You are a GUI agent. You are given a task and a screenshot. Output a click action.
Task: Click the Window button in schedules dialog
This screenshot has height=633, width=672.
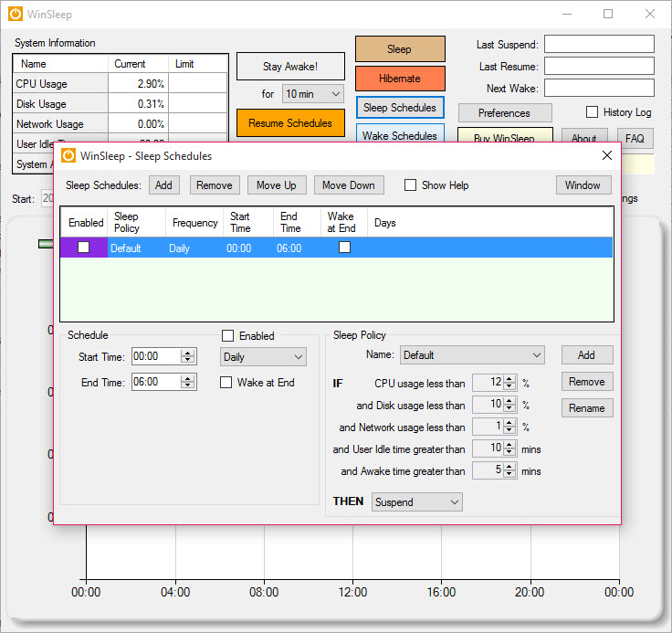pyautogui.click(x=583, y=185)
